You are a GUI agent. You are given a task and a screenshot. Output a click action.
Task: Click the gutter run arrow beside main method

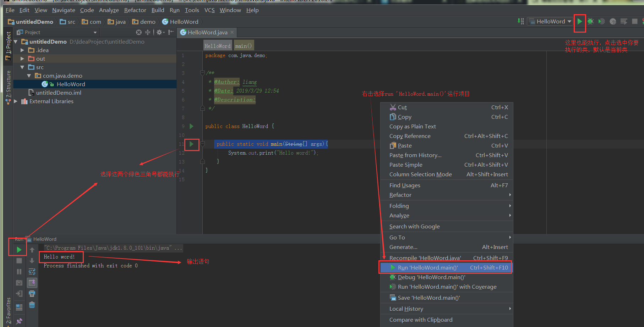(191, 144)
